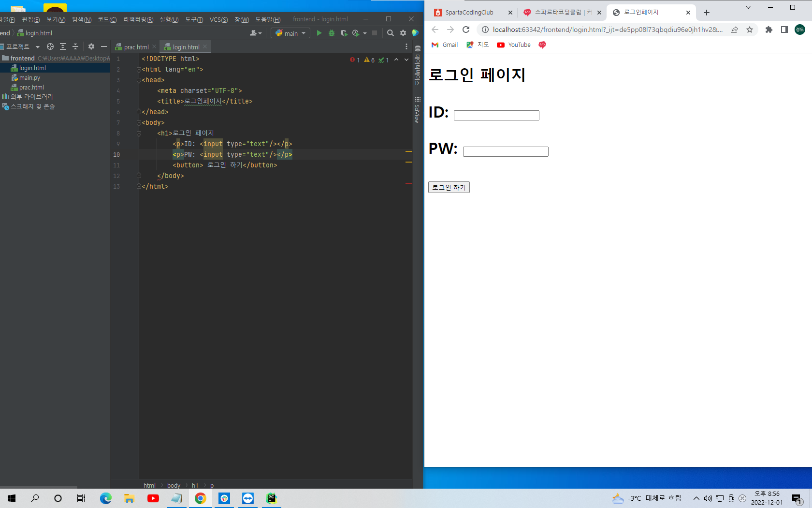The image size is (812, 508).
Task: Click the red error count indicator in editor
Action: pos(355,60)
